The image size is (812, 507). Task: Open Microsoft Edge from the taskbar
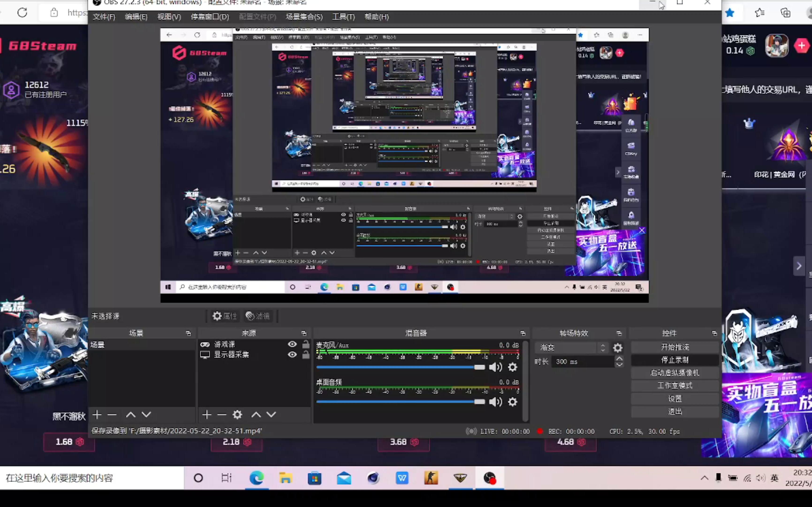pos(257,478)
